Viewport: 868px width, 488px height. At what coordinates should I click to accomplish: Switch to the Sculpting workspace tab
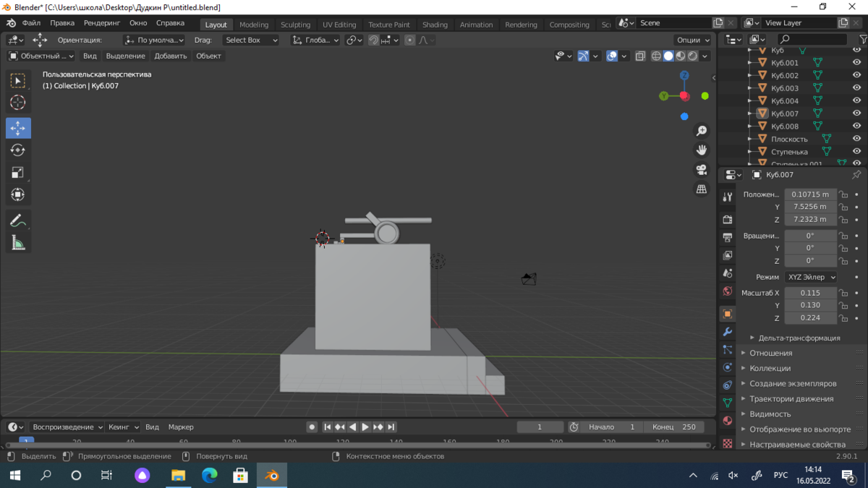pyautogui.click(x=295, y=25)
